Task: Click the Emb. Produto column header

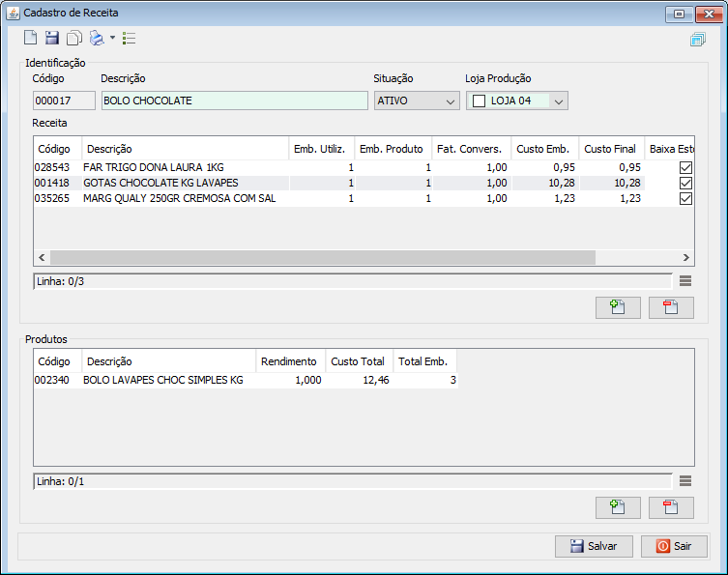Action: click(393, 149)
